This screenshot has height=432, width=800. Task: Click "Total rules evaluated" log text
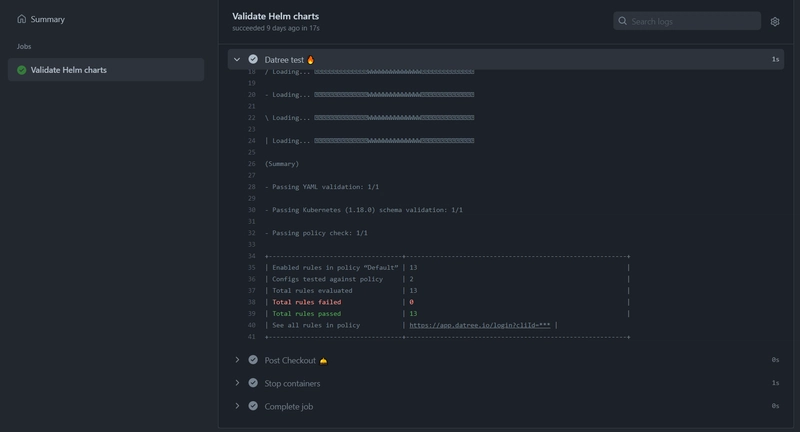312,290
